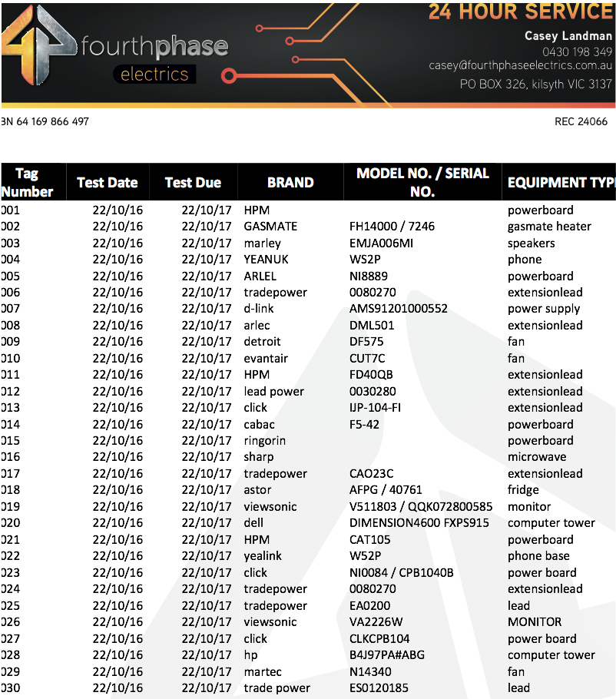Viewport: 616px width, 699px height.
Task: Click the 'Test Date' column header
Action: (108, 182)
